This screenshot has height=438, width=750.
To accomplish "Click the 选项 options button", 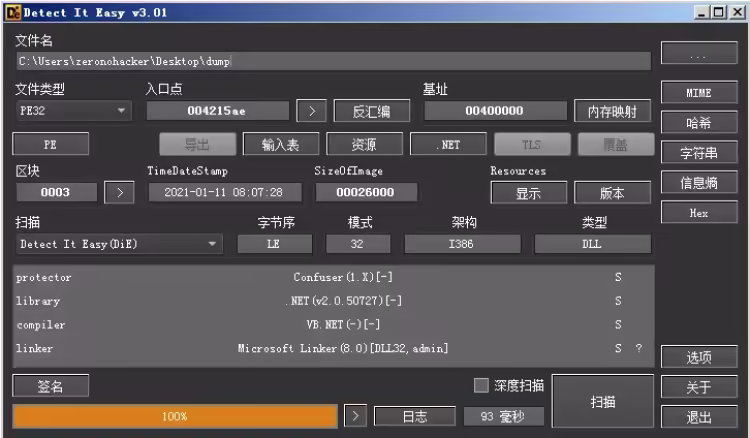I will point(699,357).
